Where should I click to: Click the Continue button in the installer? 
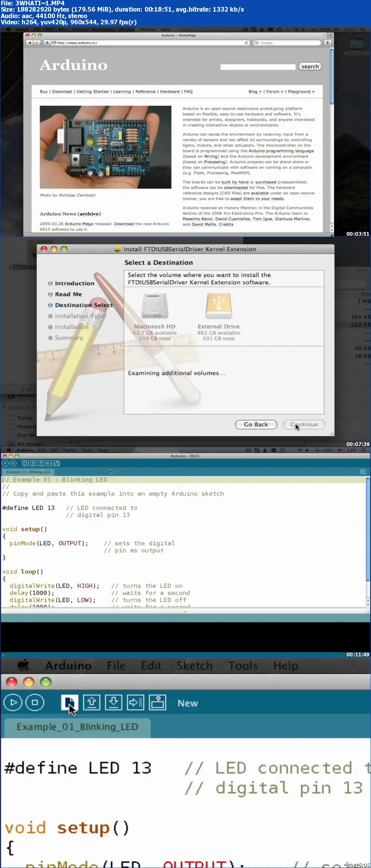click(304, 425)
